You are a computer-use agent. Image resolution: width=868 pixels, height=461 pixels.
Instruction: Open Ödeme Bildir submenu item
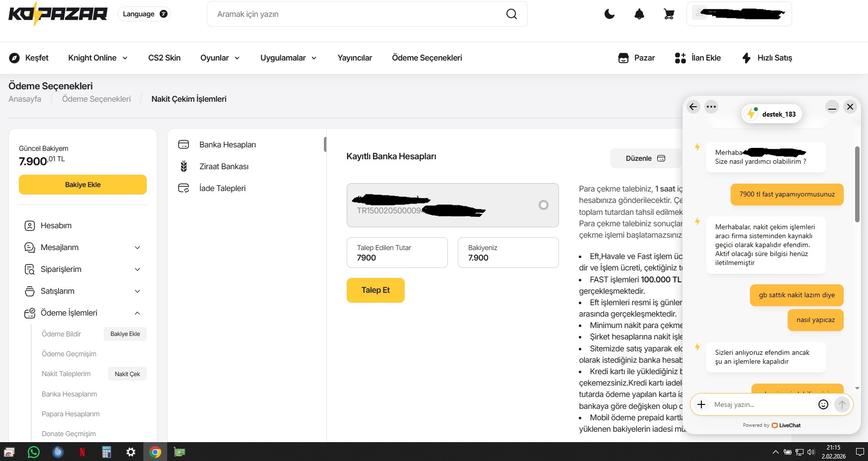point(61,334)
